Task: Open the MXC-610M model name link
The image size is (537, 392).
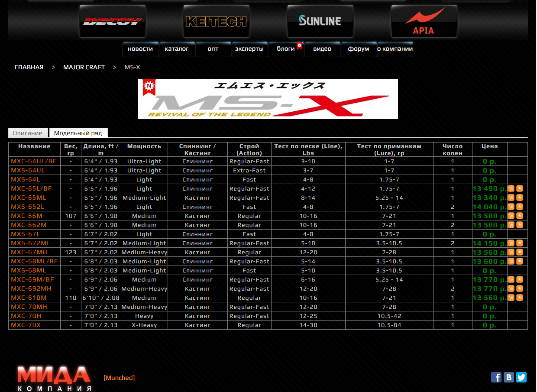Action: coord(29,298)
